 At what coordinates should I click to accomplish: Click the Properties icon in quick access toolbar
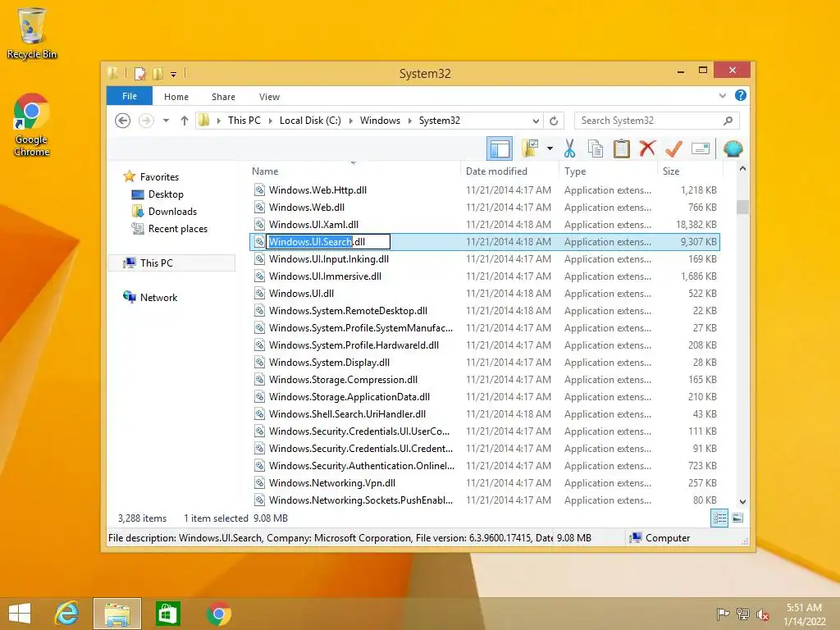tap(139, 73)
